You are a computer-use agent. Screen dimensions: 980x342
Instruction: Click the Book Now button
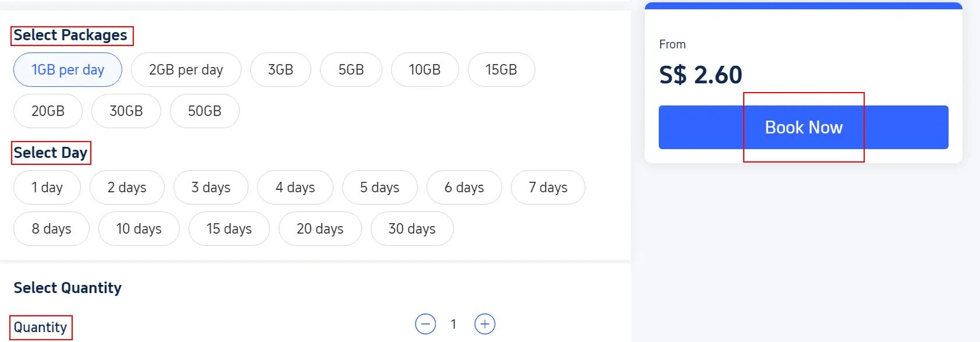[x=804, y=127]
